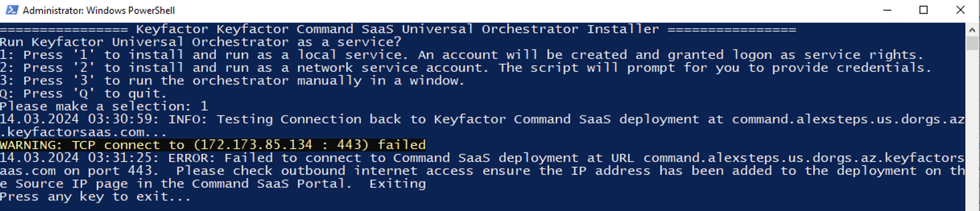This screenshot has height=211, width=980.
Task: Close the Administrator PowerShell window
Action: (x=960, y=10)
